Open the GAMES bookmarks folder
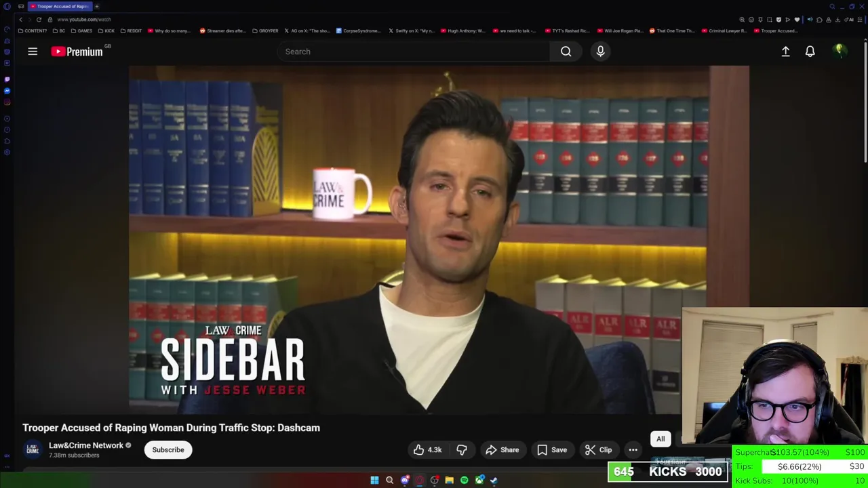Image resolution: width=868 pixels, height=488 pixels. pos(81,30)
